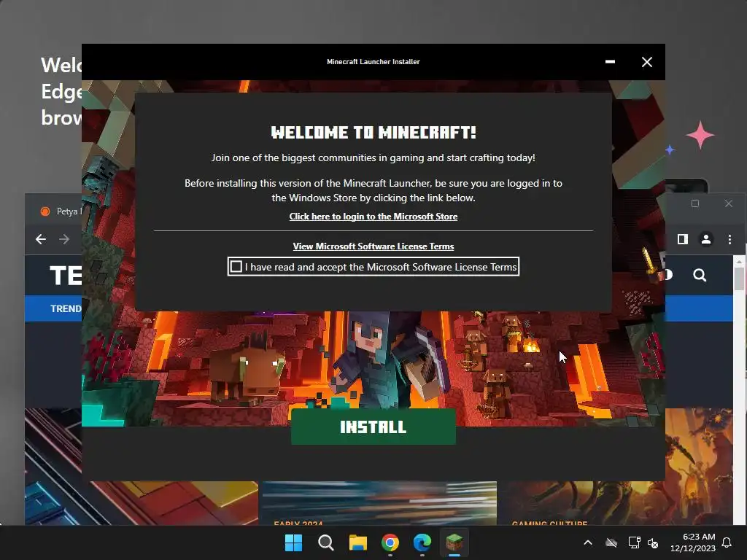Select the Petya tab in Chrome
The width and height of the screenshot is (747, 560).
click(x=60, y=211)
